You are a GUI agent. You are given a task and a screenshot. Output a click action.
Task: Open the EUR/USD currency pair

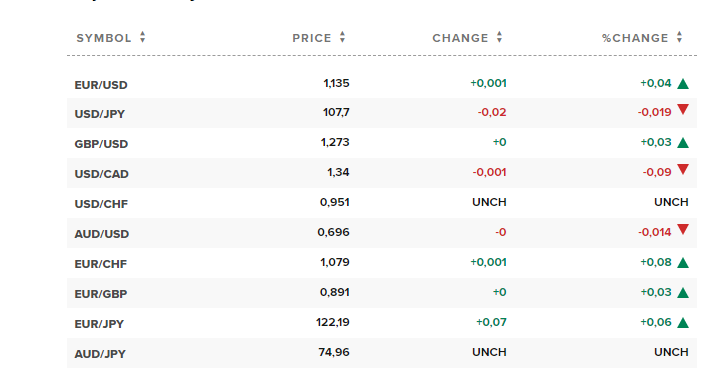tap(101, 85)
